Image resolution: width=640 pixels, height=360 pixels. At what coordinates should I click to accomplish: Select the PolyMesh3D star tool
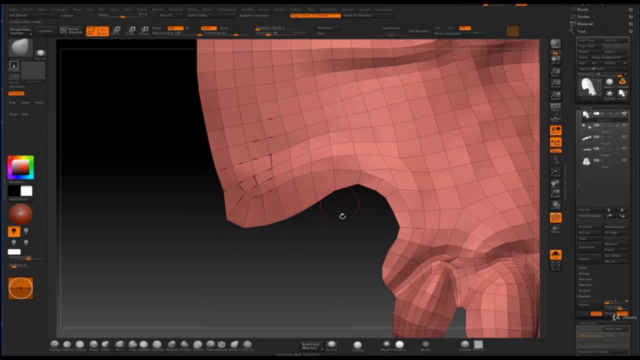pyautogui.click(x=609, y=95)
